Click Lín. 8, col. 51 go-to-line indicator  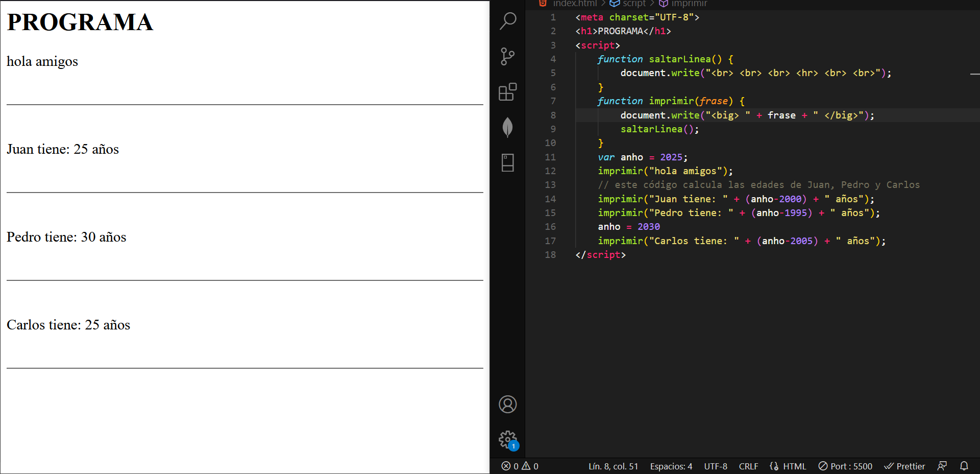click(x=613, y=466)
